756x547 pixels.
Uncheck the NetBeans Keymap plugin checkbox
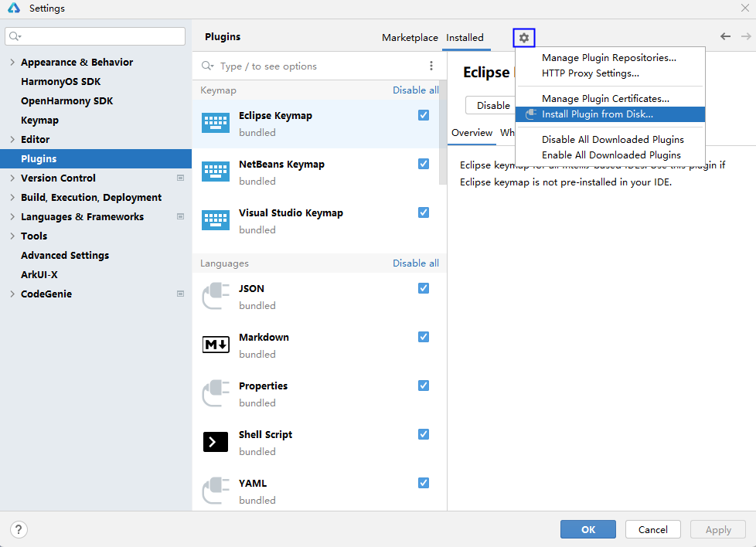click(424, 164)
